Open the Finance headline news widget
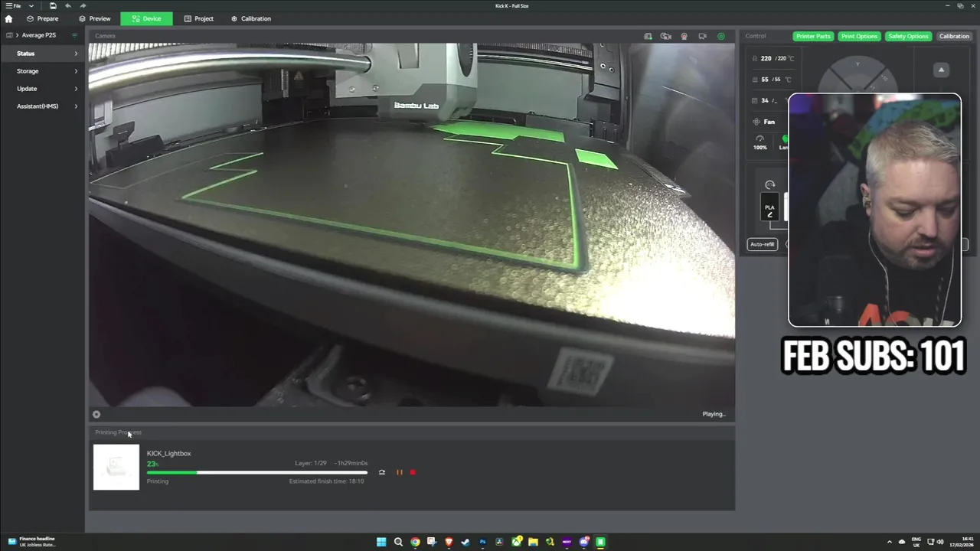This screenshot has height=551, width=980. pos(32,542)
